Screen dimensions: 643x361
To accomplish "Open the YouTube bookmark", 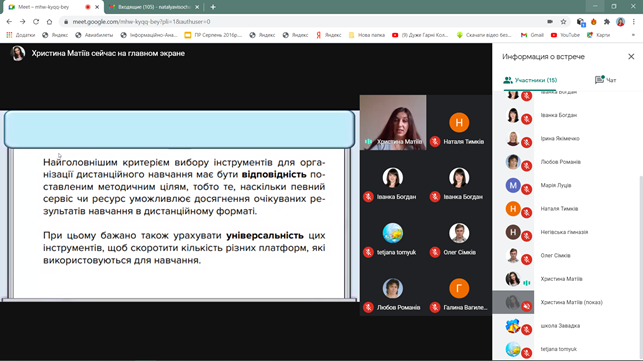I will coord(565,35).
